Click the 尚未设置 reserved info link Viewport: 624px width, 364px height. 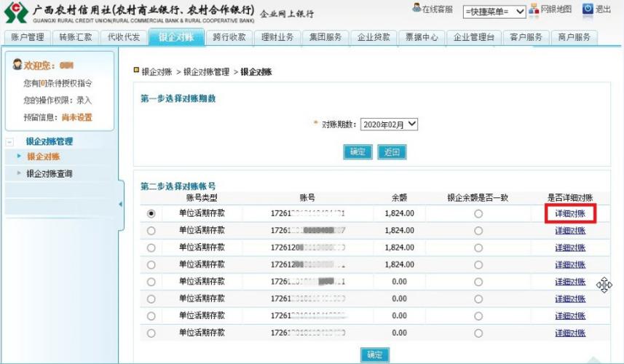(x=76, y=117)
